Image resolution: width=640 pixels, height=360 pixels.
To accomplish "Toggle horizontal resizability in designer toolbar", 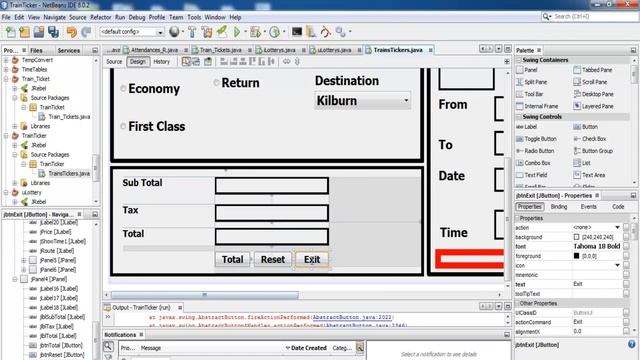I will [287, 62].
